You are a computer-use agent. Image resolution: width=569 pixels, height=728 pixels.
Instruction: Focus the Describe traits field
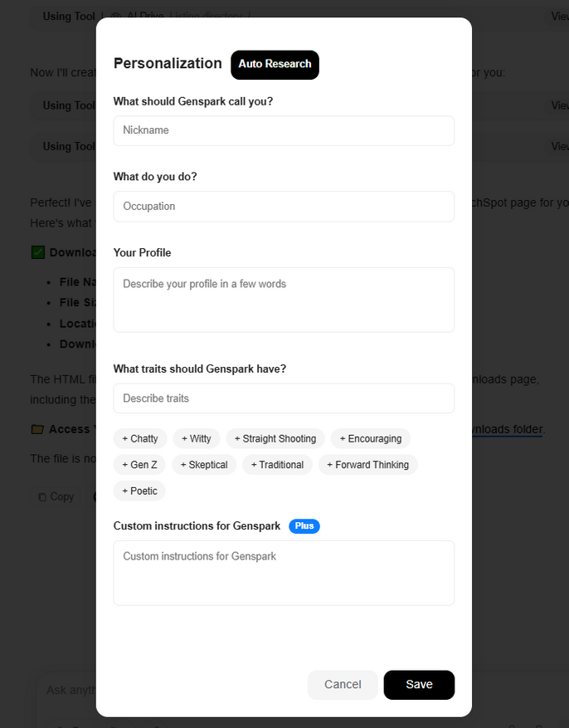coord(284,398)
